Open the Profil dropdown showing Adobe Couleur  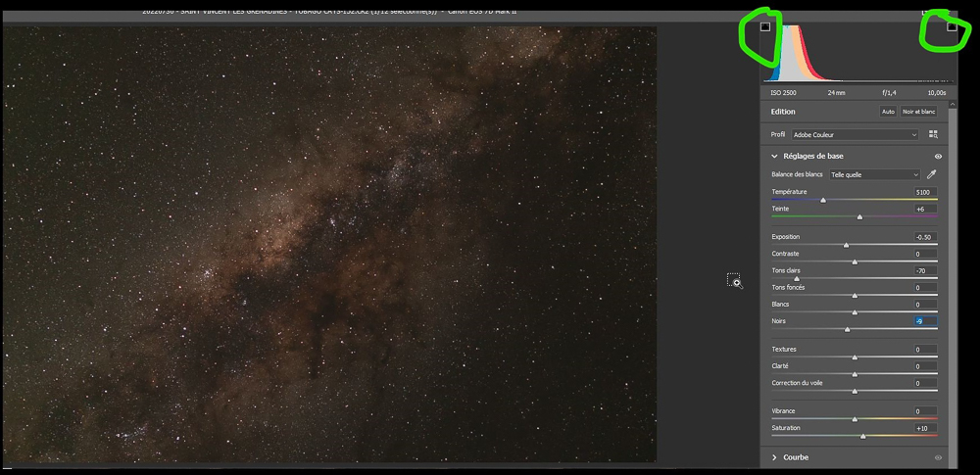(855, 134)
